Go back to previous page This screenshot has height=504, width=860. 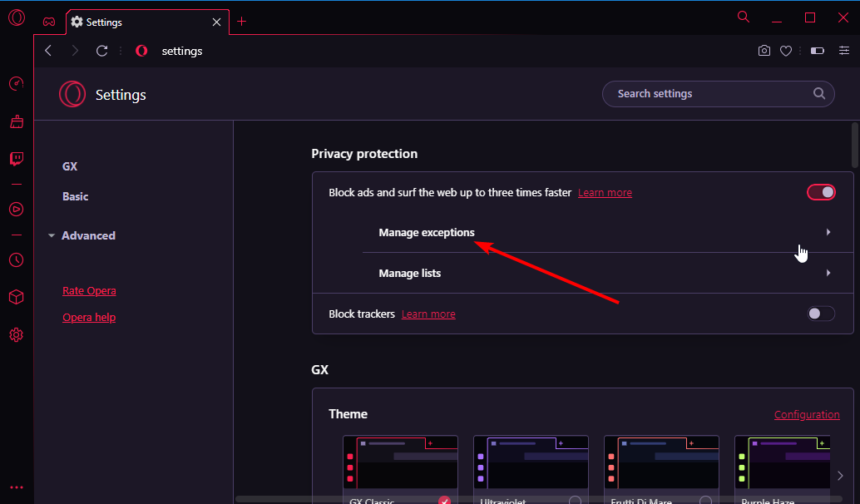click(48, 51)
